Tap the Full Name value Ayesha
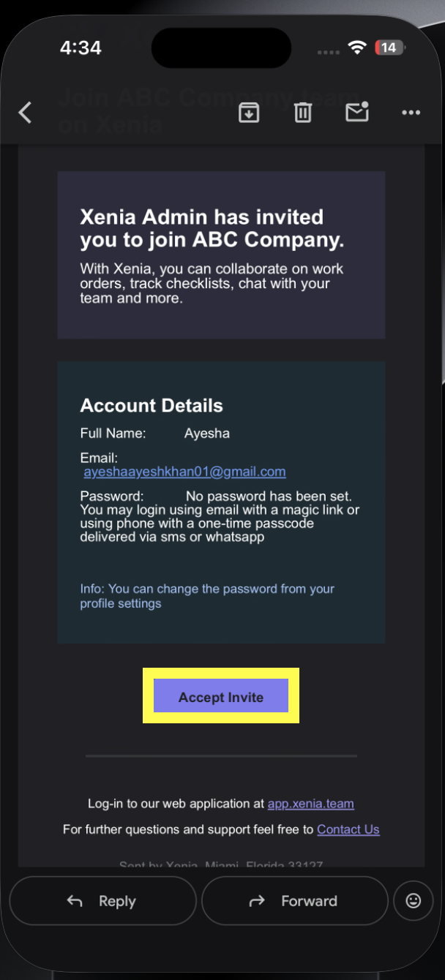This screenshot has height=980, width=445. click(x=207, y=433)
